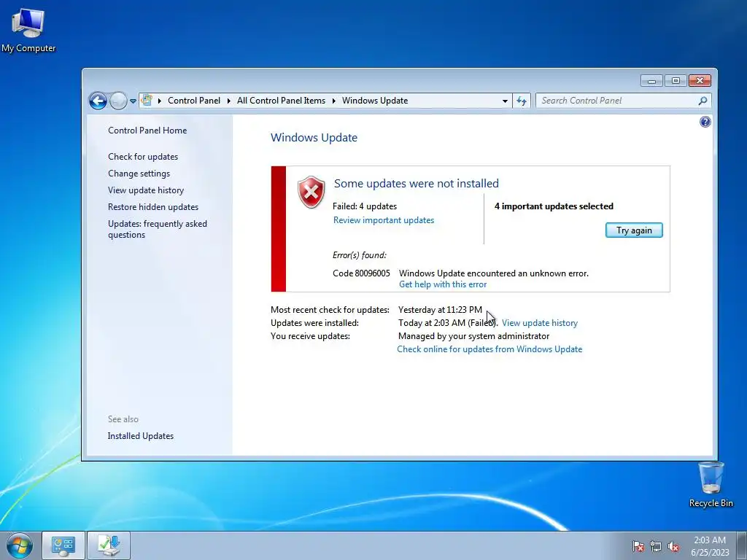
Task: Click View update history next to Failed
Action: click(539, 323)
